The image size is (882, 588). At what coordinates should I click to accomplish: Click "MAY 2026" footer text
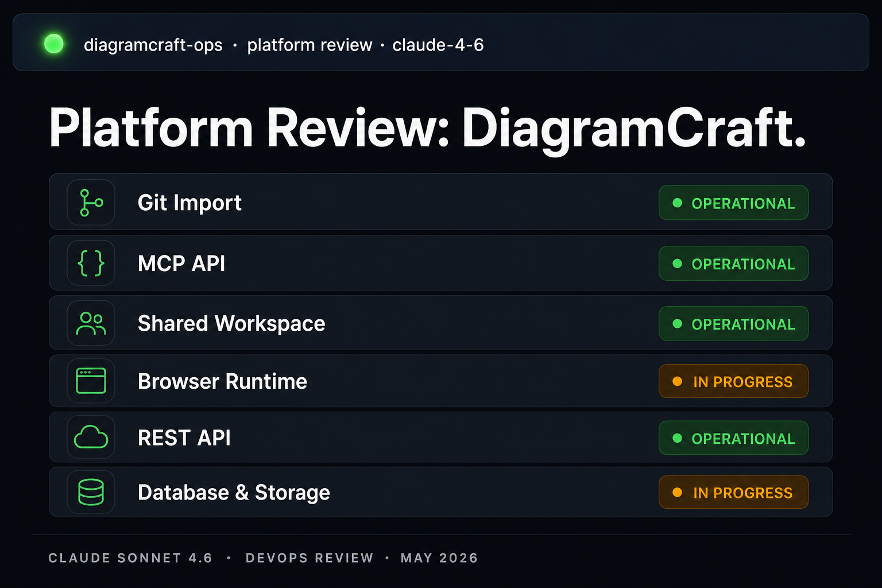[x=439, y=558]
